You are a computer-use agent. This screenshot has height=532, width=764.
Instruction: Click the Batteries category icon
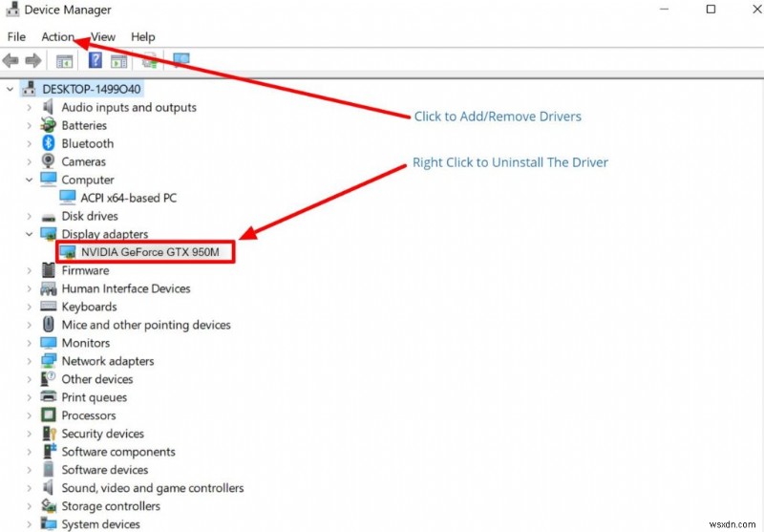(x=49, y=125)
